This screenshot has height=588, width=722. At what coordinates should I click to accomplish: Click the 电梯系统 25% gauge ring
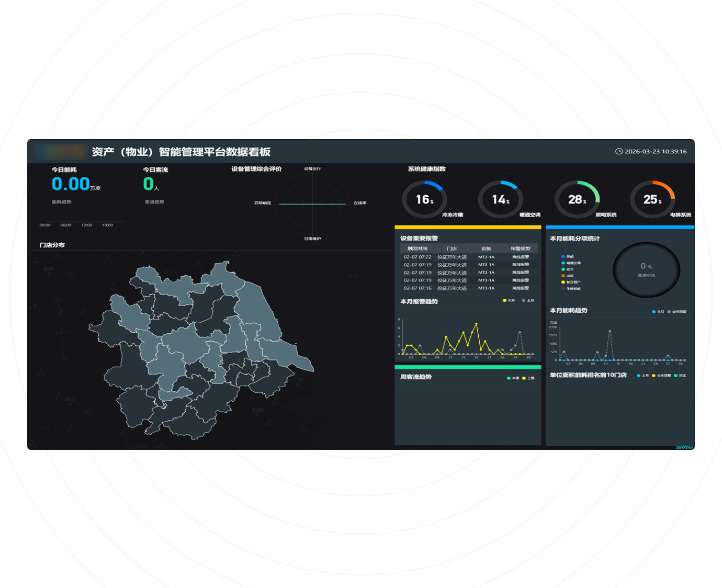coord(652,199)
